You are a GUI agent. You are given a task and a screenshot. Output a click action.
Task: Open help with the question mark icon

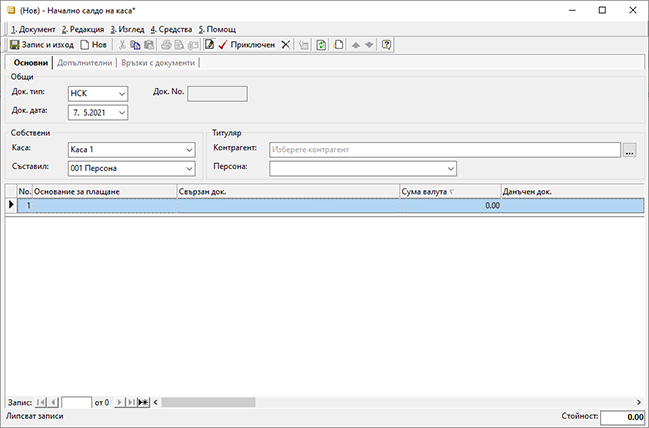386,45
